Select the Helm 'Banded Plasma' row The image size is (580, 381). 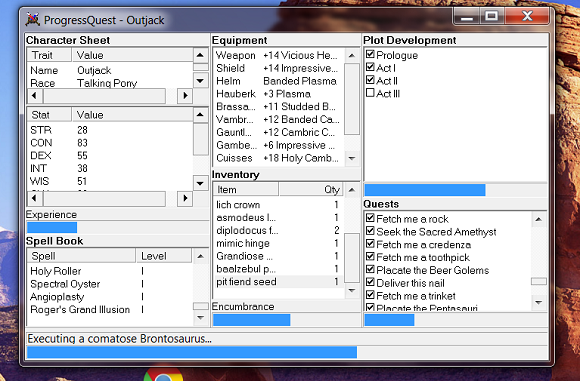(278, 81)
